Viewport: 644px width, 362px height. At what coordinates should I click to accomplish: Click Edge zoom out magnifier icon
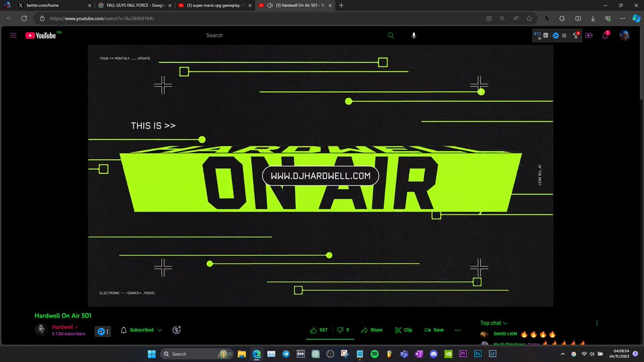pos(502,18)
